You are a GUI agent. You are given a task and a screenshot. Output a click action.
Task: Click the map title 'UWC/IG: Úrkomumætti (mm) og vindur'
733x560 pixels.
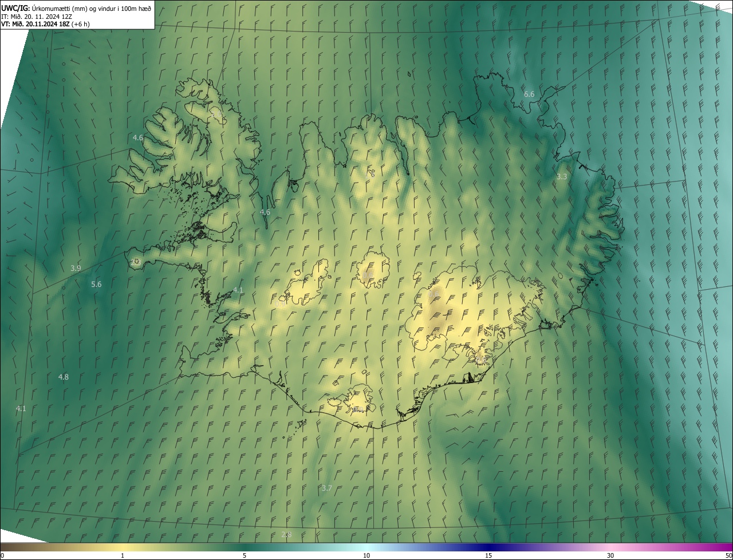click(76, 8)
